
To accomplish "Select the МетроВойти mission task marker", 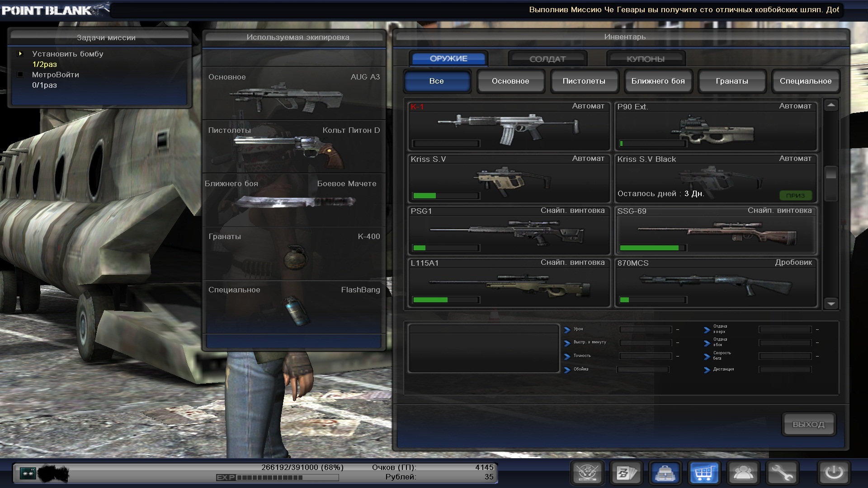I will (x=20, y=75).
